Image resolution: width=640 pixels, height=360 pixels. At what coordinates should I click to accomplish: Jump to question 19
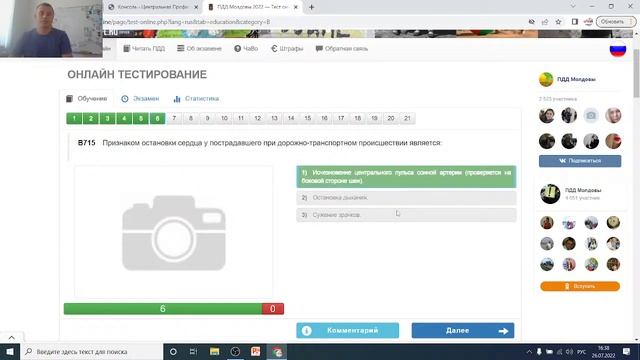[374, 118]
